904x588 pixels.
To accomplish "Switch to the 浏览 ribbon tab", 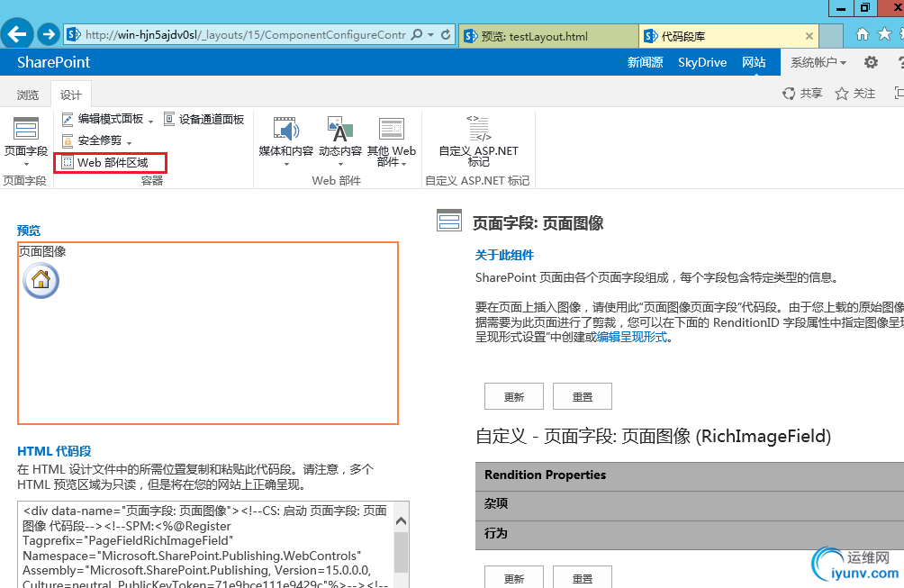I will (x=28, y=95).
